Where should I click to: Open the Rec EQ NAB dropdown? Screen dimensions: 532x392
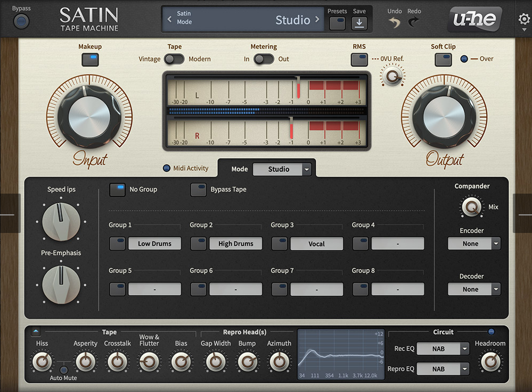pos(443,348)
